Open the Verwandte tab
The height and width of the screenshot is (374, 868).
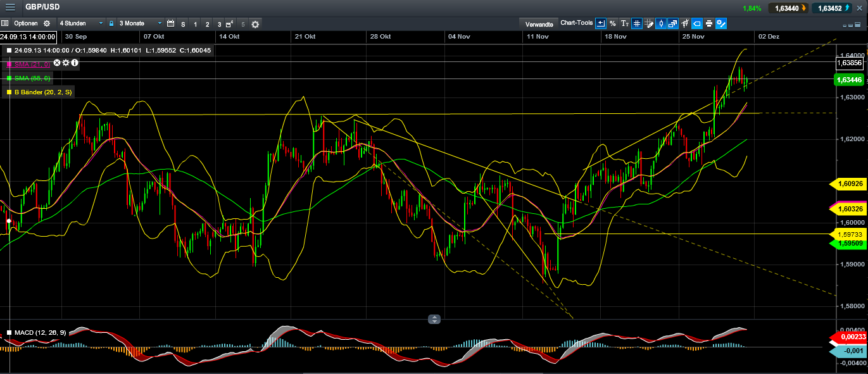click(x=539, y=23)
